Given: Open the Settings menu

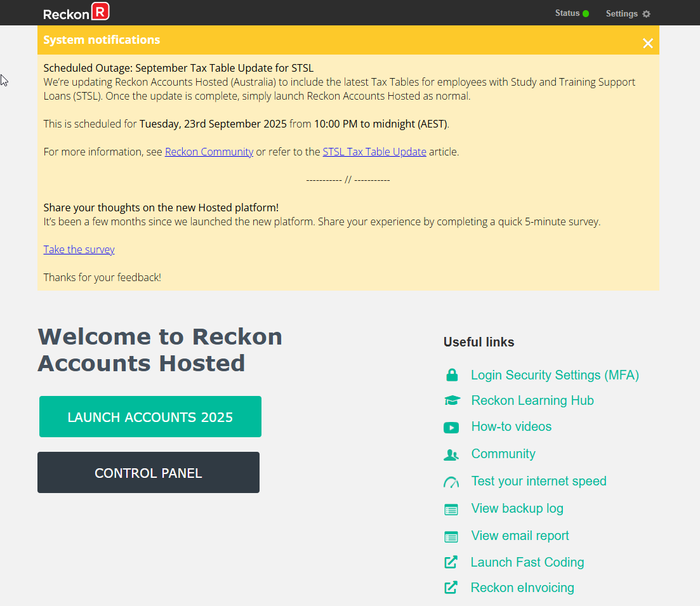Looking at the screenshot, I should coord(628,14).
